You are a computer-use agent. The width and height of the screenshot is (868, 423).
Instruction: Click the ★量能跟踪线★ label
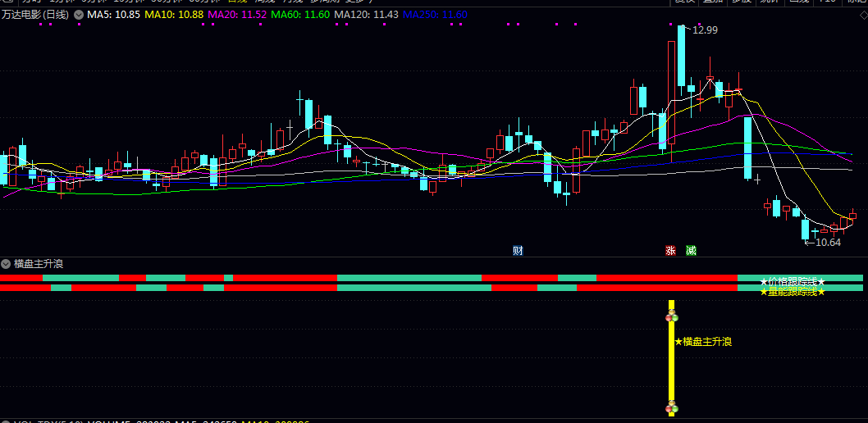pos(793,291)
